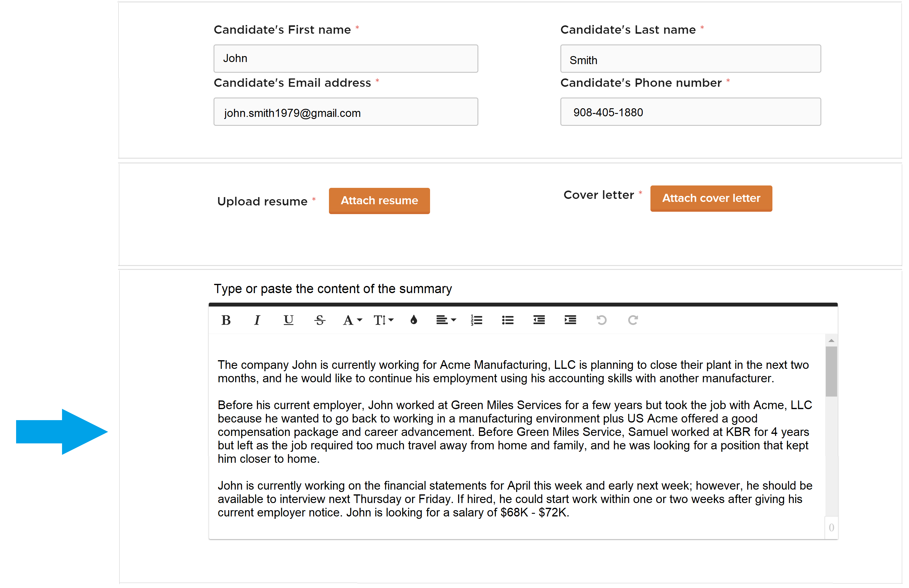Click the underline formatting icon
Screen dimensions: 909x588
[288, 320]
